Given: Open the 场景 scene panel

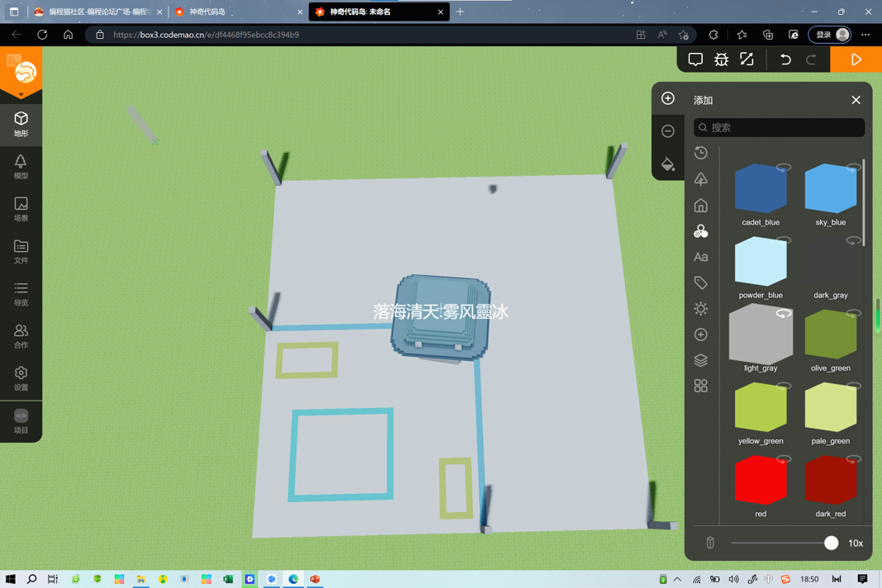Looking at the screenshot, I should click(x=21, y=209).
